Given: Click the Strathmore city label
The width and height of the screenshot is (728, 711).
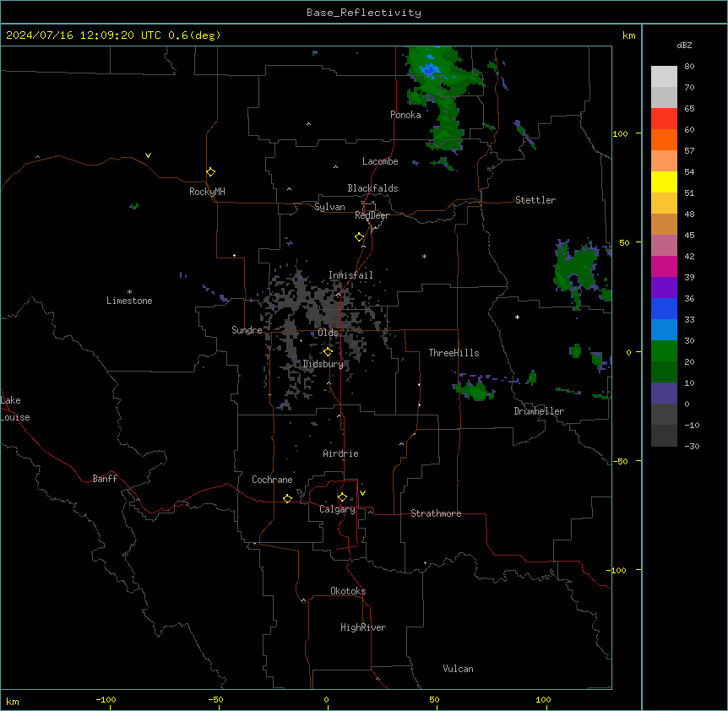Looking at the screenshot, I should [x=436, y=513].
